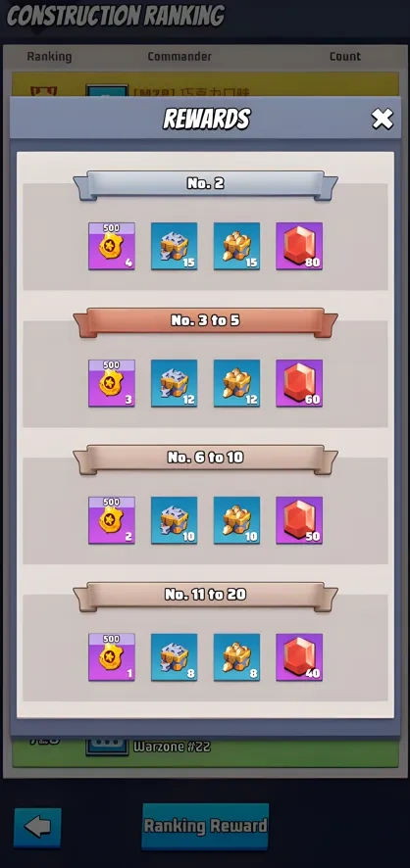Select gold chest with quantity 12
Viewport: 410px width, 868px height.
coord(236,383)
